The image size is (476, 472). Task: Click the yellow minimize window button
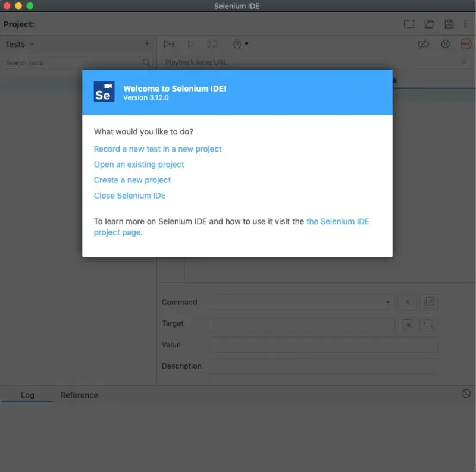point(18,6)
